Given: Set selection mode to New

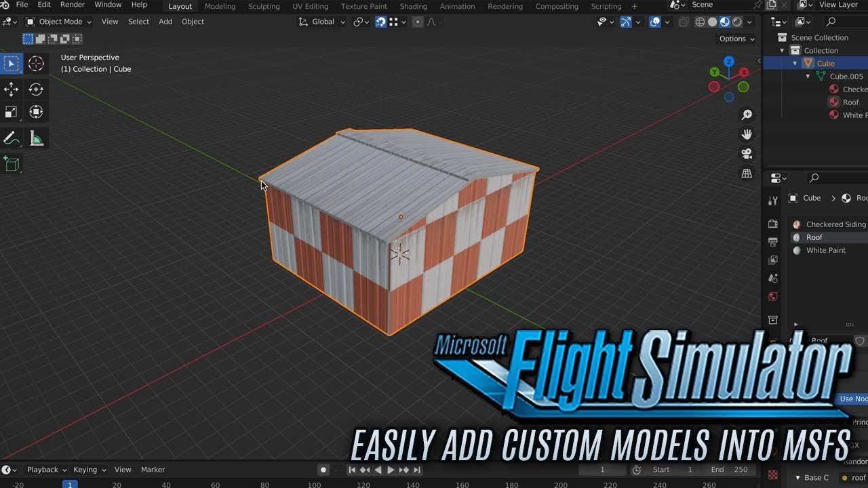Looking at the screenshot, I should 28,39.
